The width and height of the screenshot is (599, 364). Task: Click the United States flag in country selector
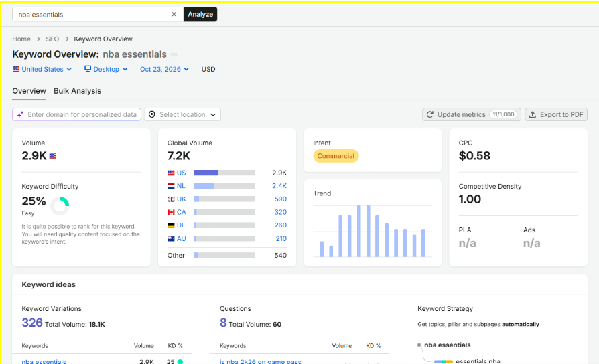(x=15, y=69)
